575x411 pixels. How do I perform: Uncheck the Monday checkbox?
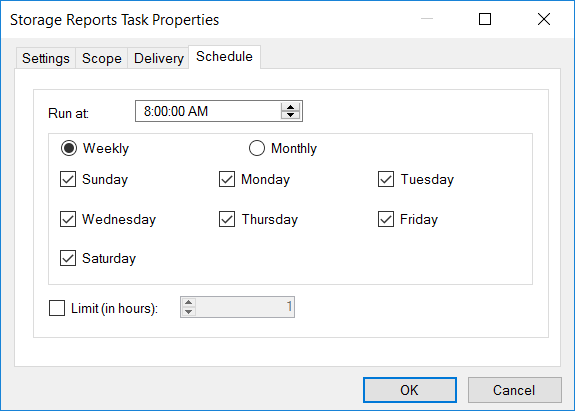pyautogui.click(x=227, y=179)
